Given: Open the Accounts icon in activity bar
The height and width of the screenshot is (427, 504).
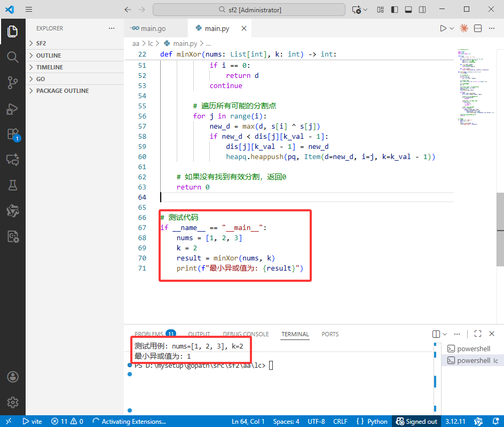Looking at the screenshot, I should 12,377.
